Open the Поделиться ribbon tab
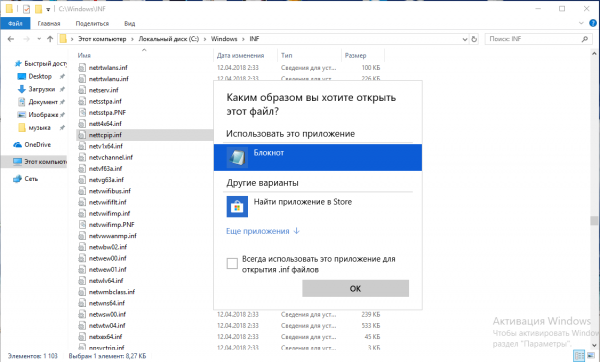This screenshot has width=600, height=362. pyautogui.click(x=92, y=23)
